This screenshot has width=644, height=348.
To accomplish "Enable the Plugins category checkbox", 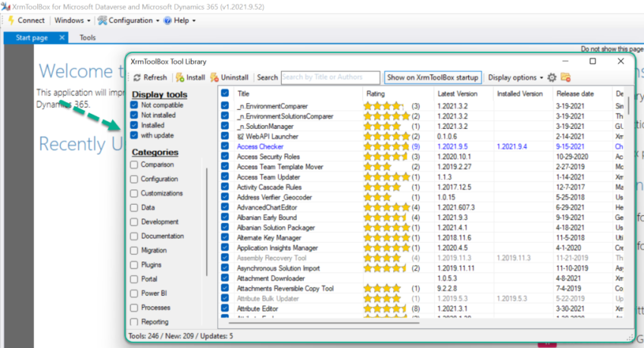I will coord(134,265).
